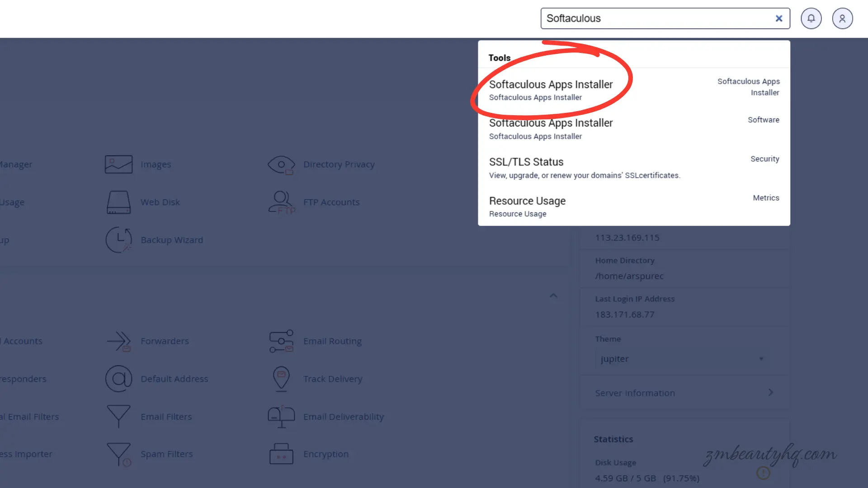Screen dimensions: 868x488
Task: Open Disk Usage link
Action: tap(12, 202)
